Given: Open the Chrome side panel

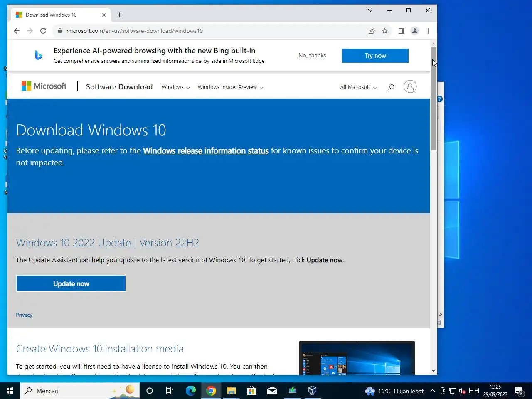Looking at the screenshot, I should click(x=401, y=31).
